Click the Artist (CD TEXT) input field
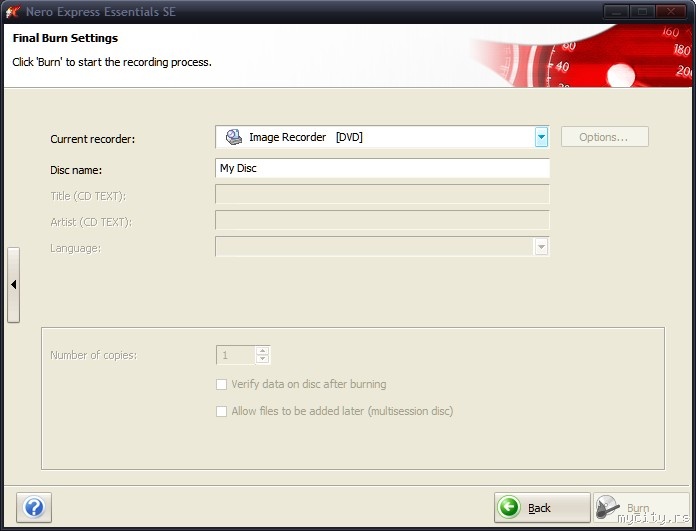 (x=382, y=220)
